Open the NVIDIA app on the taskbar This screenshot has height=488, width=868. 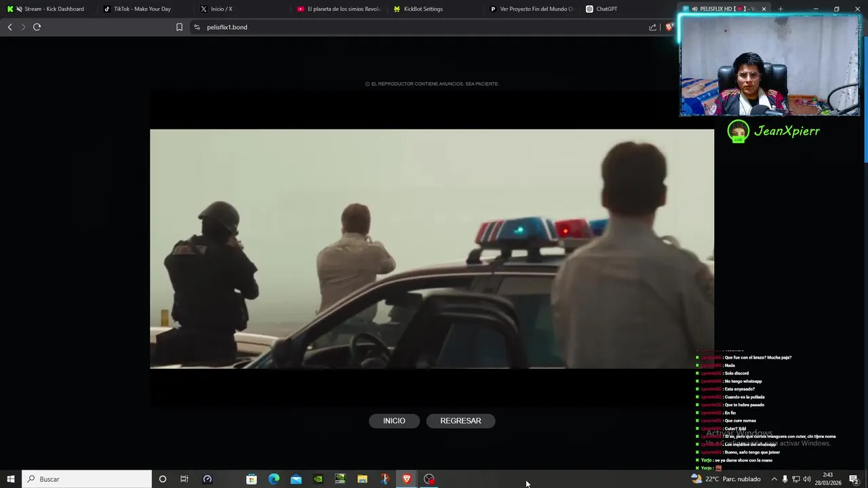click(x=318, y=479)
